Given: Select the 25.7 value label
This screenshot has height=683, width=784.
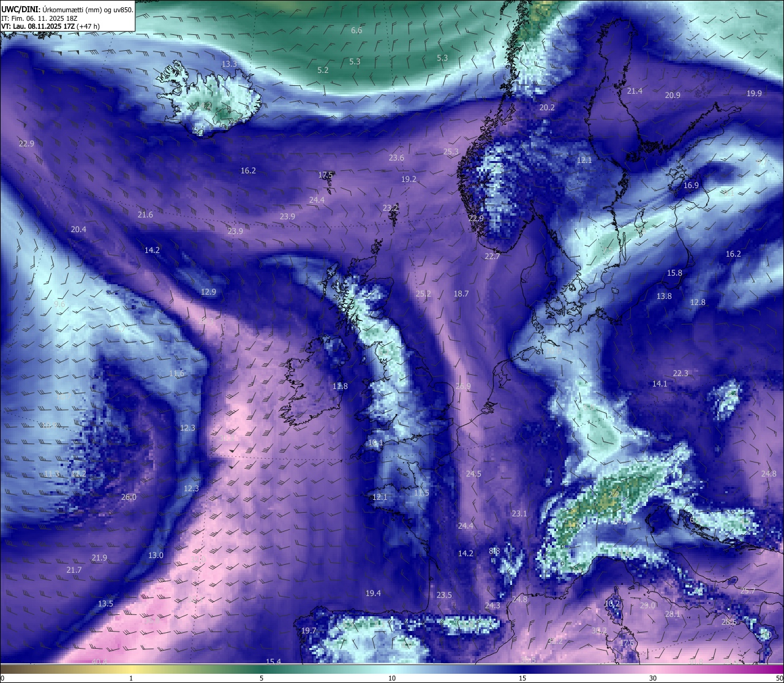Looking at the screenshot, I should click(x=748, y=591).
